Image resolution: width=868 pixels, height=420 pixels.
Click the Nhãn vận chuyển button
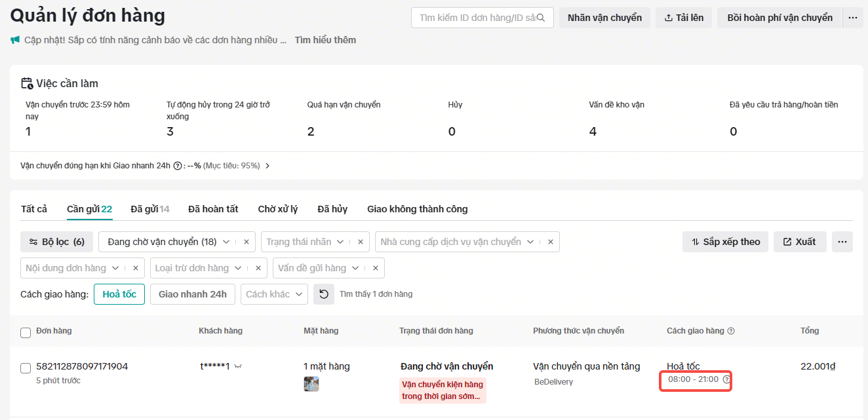(x=604, y=18)
